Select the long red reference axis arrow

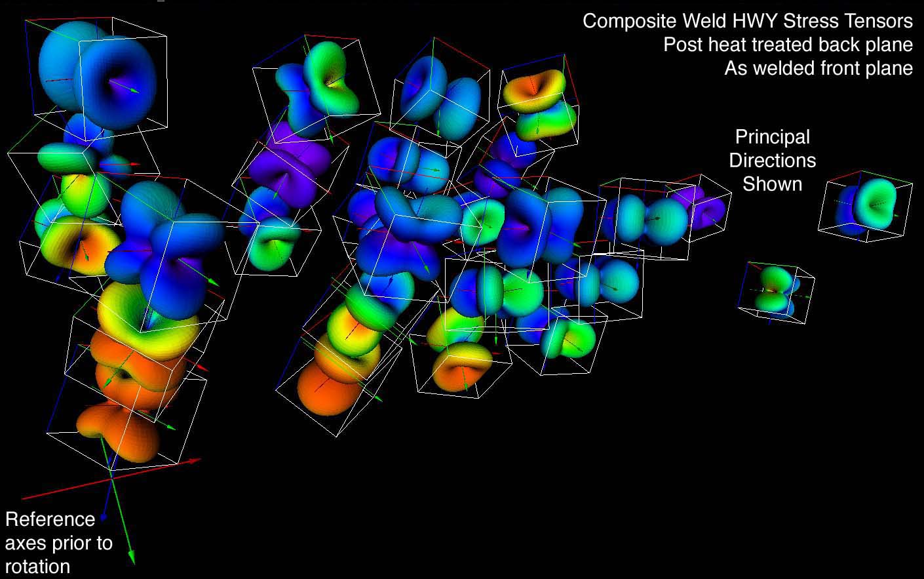tap(111, 479)
